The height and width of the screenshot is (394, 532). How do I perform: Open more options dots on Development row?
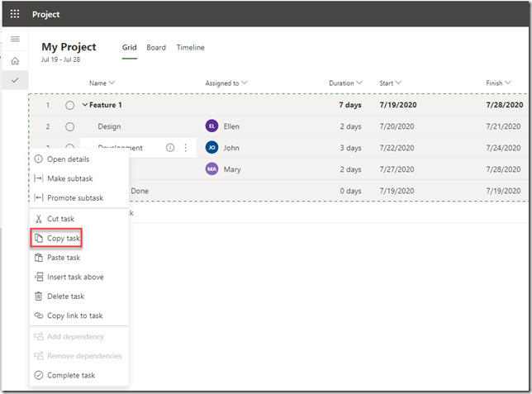pos(185,148)
